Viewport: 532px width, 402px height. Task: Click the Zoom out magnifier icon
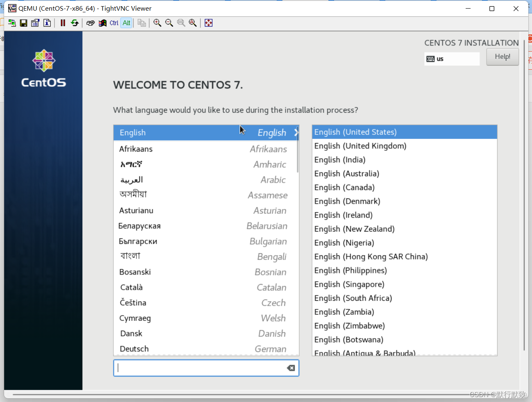169,23
